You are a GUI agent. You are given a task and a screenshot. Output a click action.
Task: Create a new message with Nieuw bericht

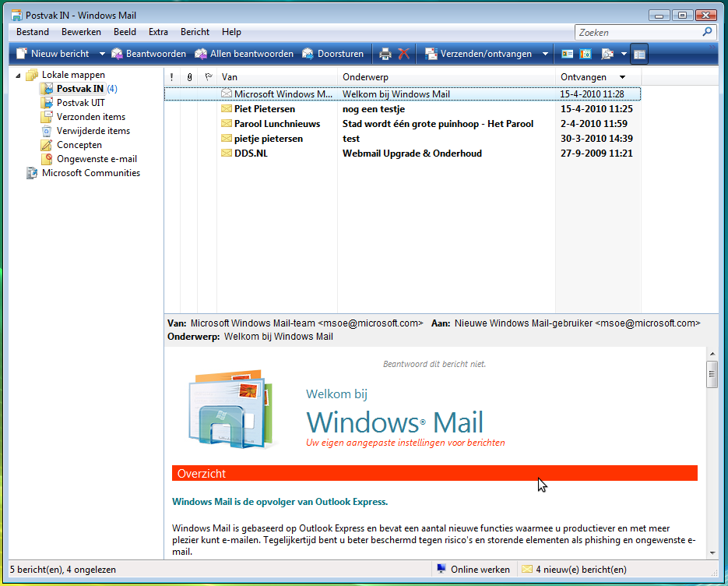52,54
